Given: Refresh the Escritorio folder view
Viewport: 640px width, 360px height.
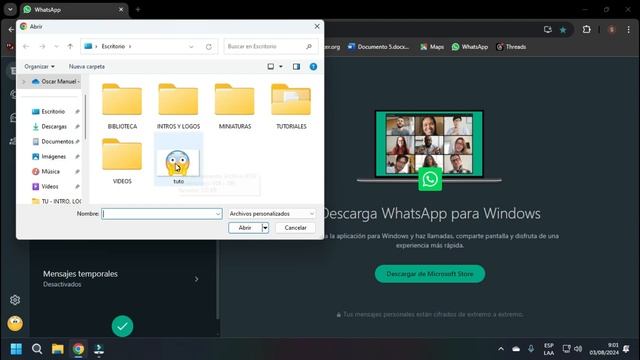Looking at the screenshot, I should coord(209,47).
